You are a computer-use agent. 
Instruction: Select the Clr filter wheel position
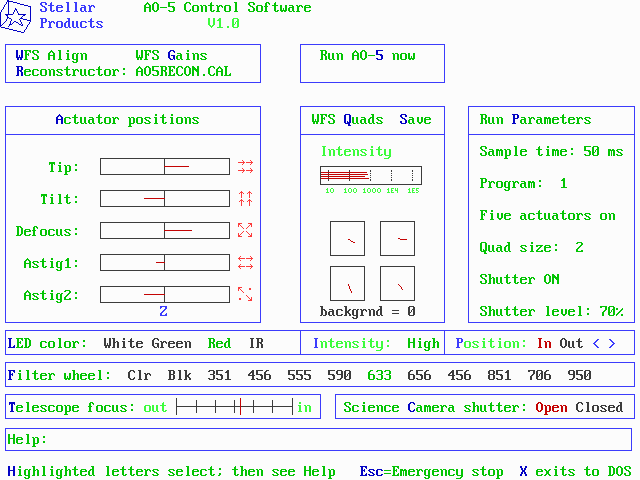pos(139,375)
